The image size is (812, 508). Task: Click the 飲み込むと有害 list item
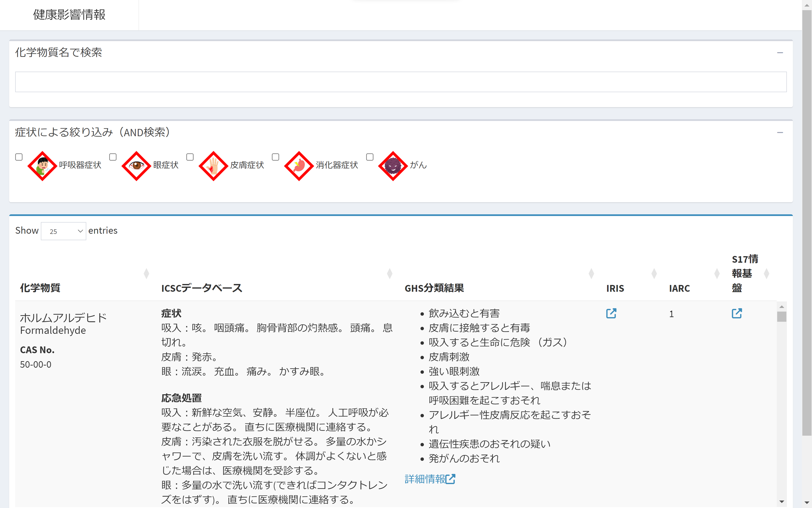coord(464,314)
